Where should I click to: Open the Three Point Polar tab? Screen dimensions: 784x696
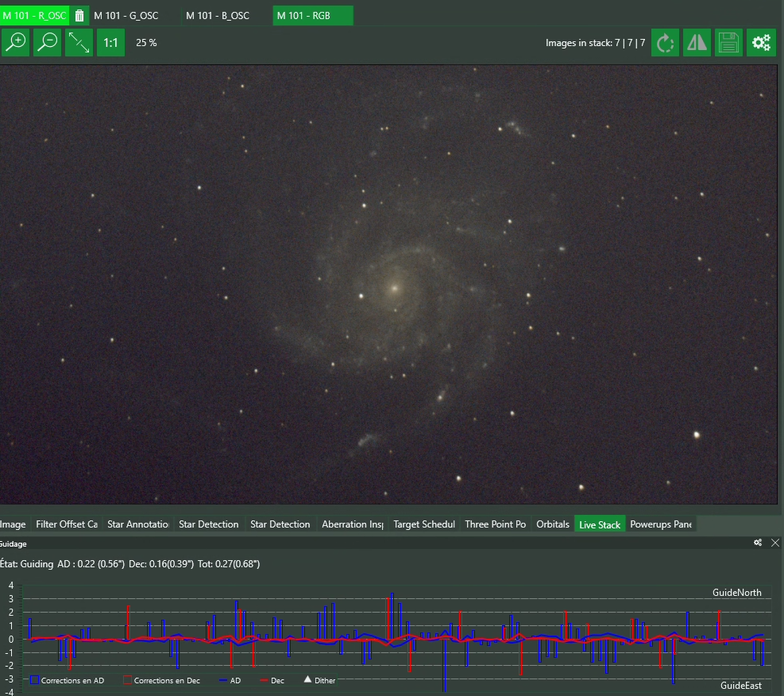pos(496,524)
